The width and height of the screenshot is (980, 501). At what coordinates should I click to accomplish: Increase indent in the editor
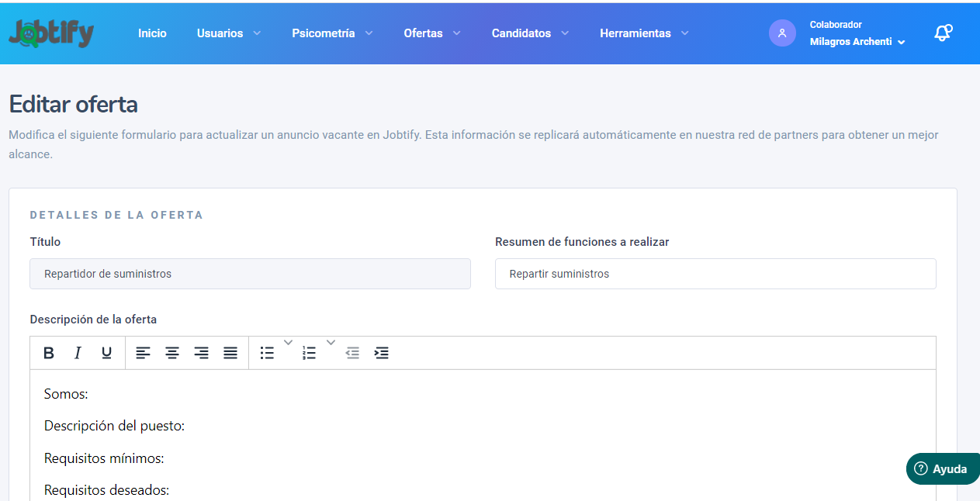click(381, 353)
